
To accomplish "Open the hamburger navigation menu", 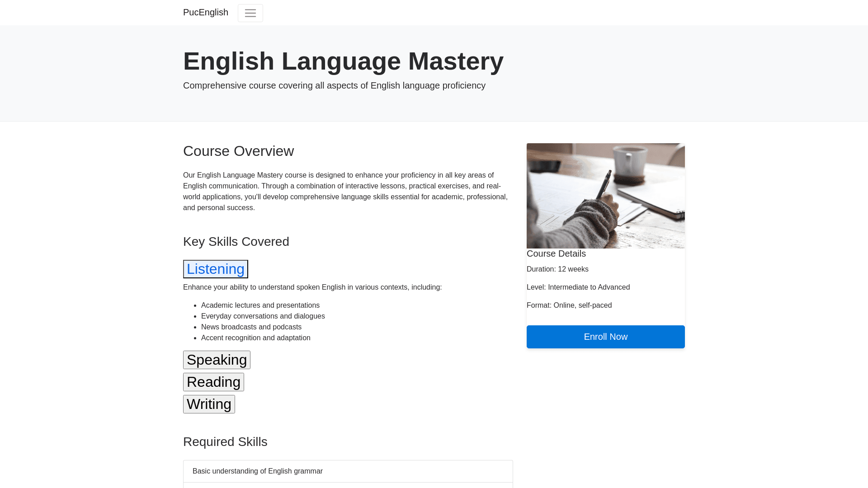I will pyautogui.click(x=250, y=13).
